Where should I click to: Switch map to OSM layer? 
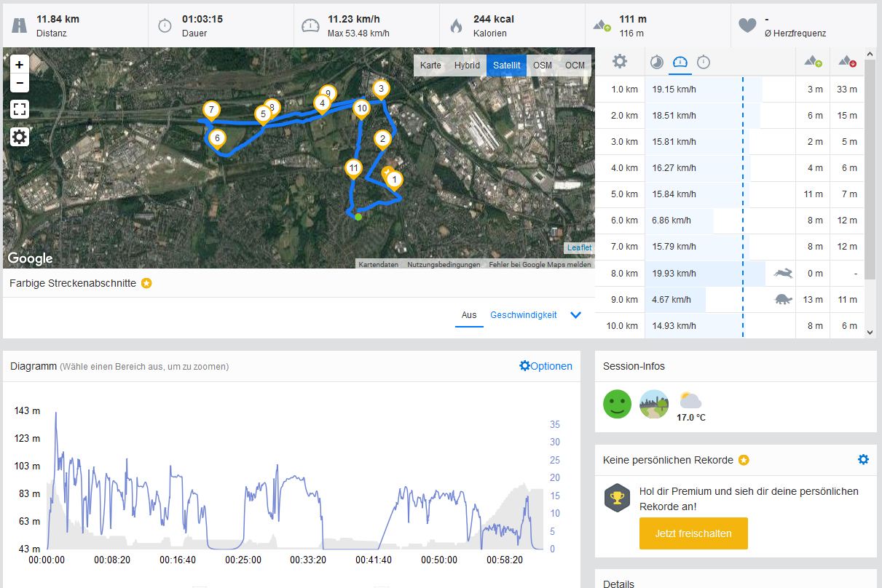tap(542, 65)
